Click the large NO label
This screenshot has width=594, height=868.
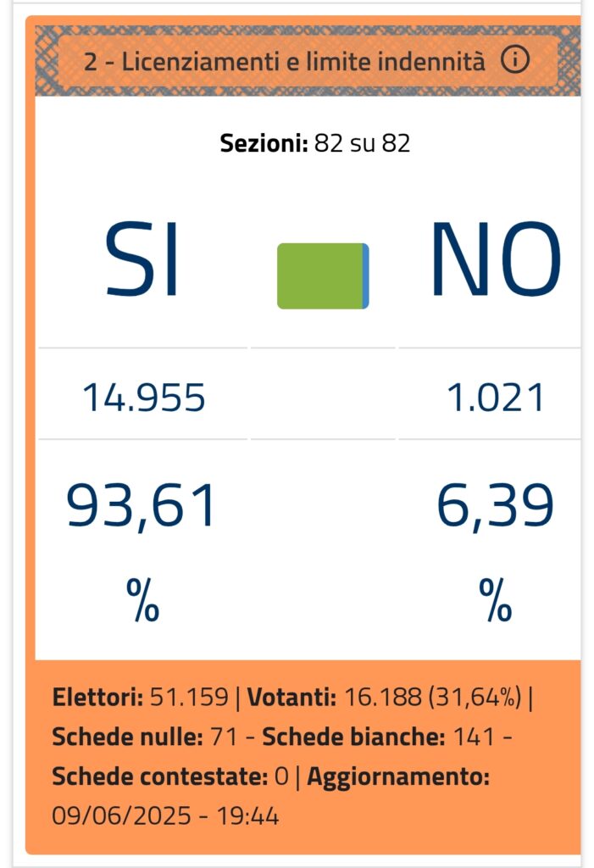point(496,259)
